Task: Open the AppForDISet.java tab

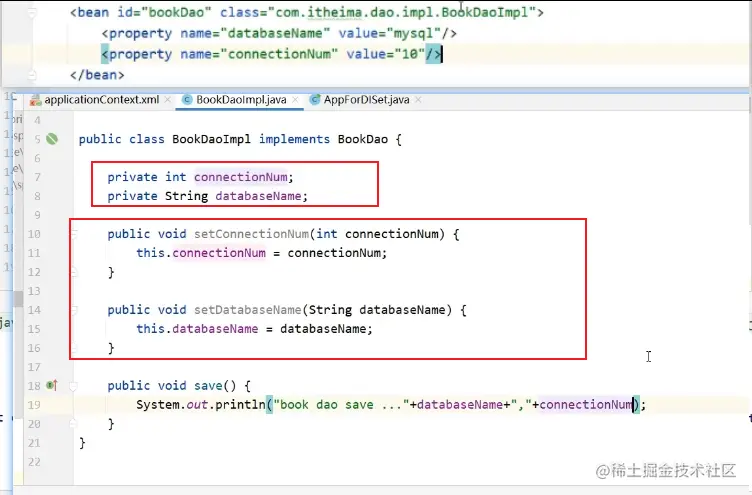Action: pos(366,100)
